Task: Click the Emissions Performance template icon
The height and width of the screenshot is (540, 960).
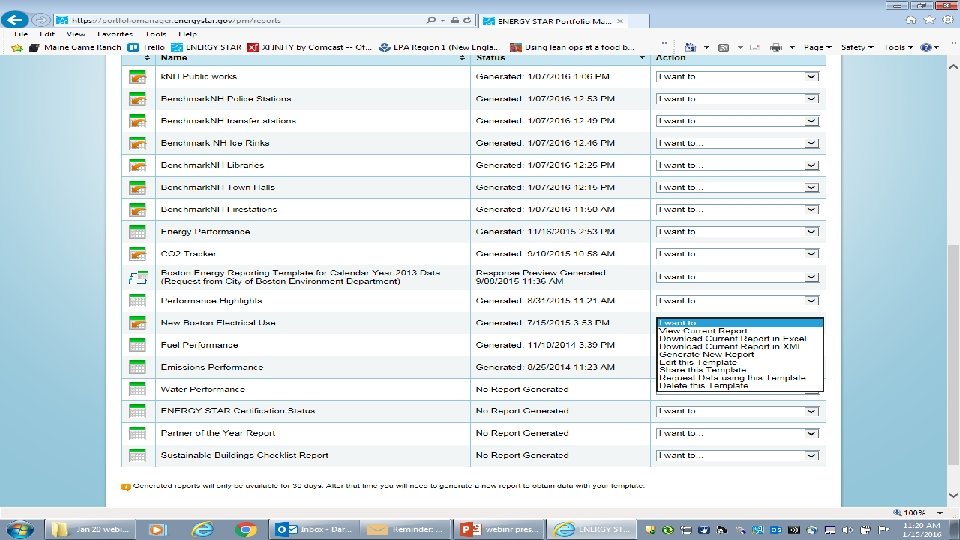Action: coord(137,367)
